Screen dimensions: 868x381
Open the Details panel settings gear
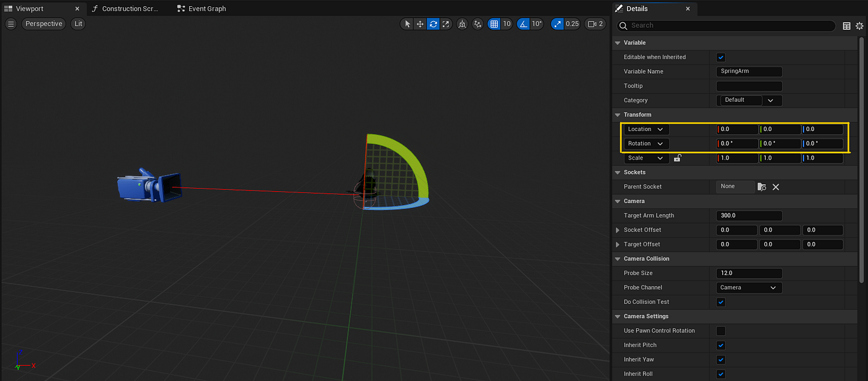(861, 26)
